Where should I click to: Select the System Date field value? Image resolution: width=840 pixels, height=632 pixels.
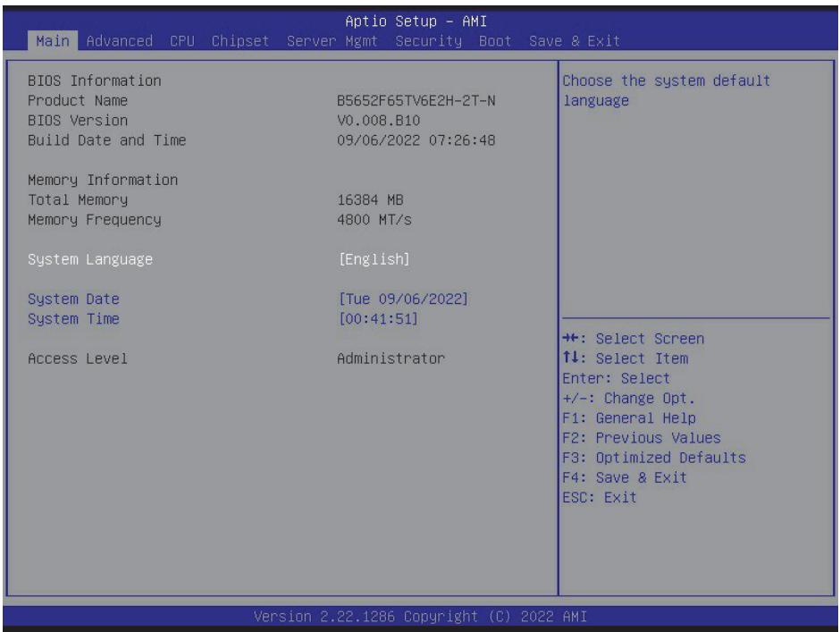point(403,299)
